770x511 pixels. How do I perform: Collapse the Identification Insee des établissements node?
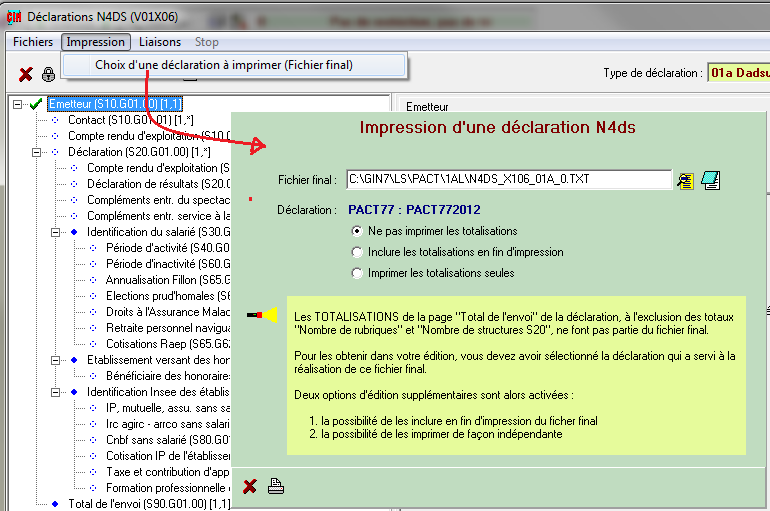(55, 392)
